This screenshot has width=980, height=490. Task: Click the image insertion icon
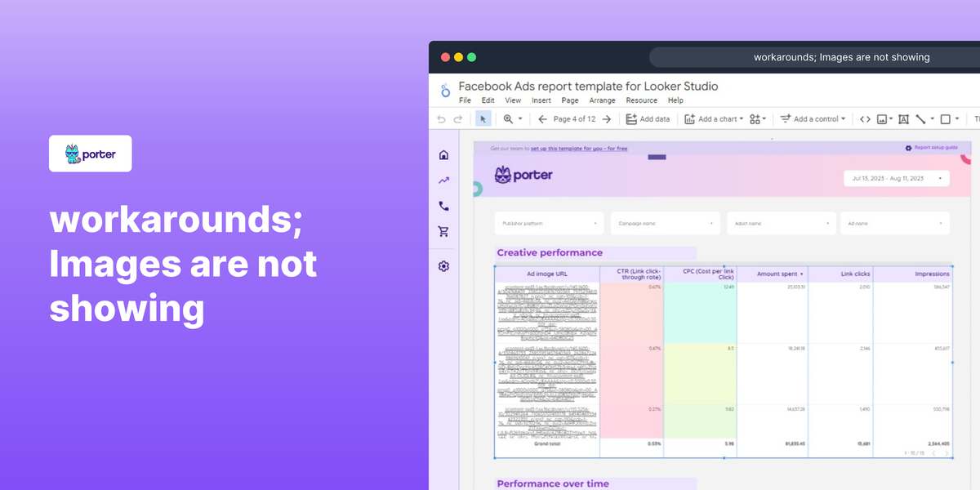click(883, 118)
